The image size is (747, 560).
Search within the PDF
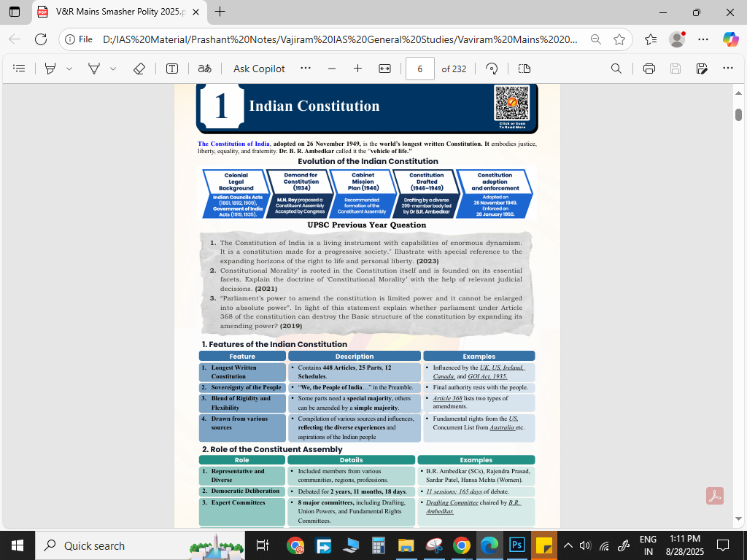click(616, 69)
